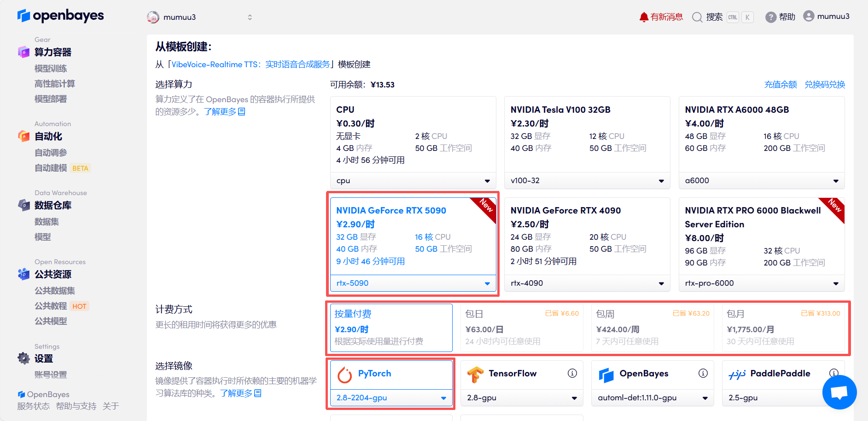This screenshot has width=868, height=421.
Task: Show TensorFlow image info icon
Action: coord(572,373)
